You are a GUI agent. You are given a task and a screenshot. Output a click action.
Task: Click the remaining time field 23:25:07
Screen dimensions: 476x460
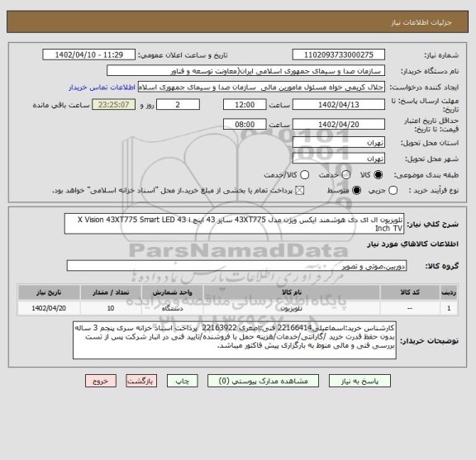point(114,105)
